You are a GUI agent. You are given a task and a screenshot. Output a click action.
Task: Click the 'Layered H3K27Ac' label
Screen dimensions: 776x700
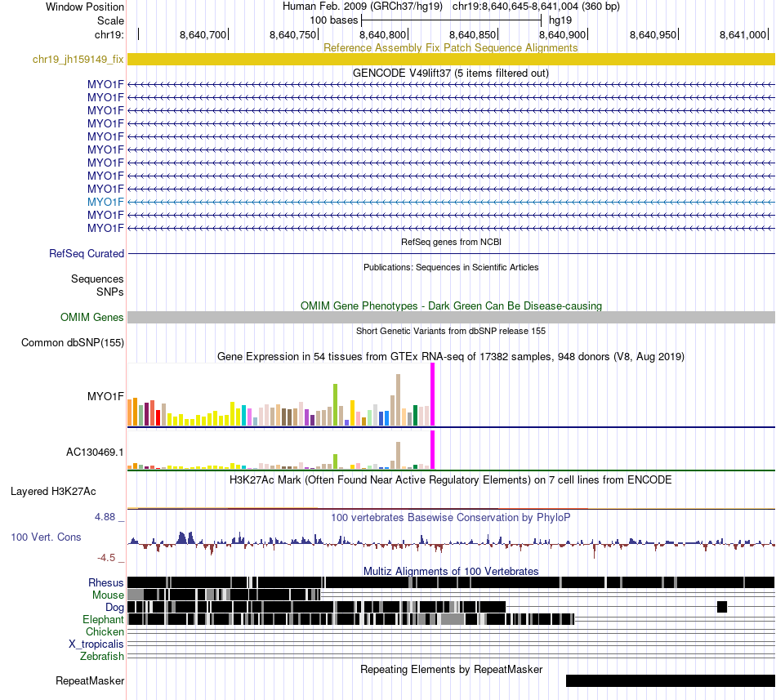pyautogui.click(x=53, y=491)
